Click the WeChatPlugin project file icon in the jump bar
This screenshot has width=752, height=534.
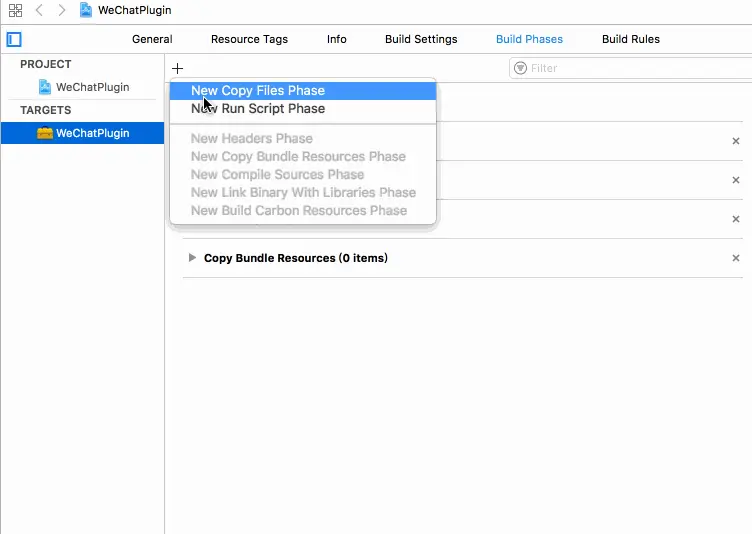coord(86,10)
